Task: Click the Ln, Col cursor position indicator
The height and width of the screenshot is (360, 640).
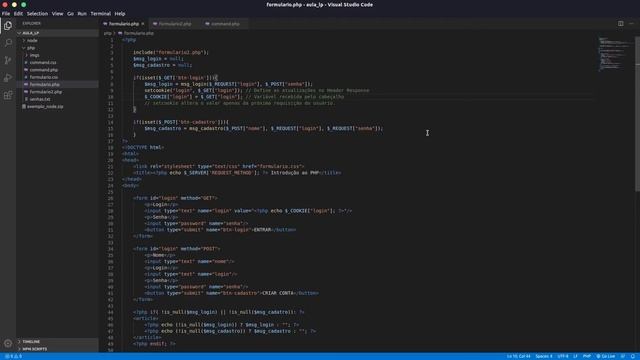Action: coord(518,356)
